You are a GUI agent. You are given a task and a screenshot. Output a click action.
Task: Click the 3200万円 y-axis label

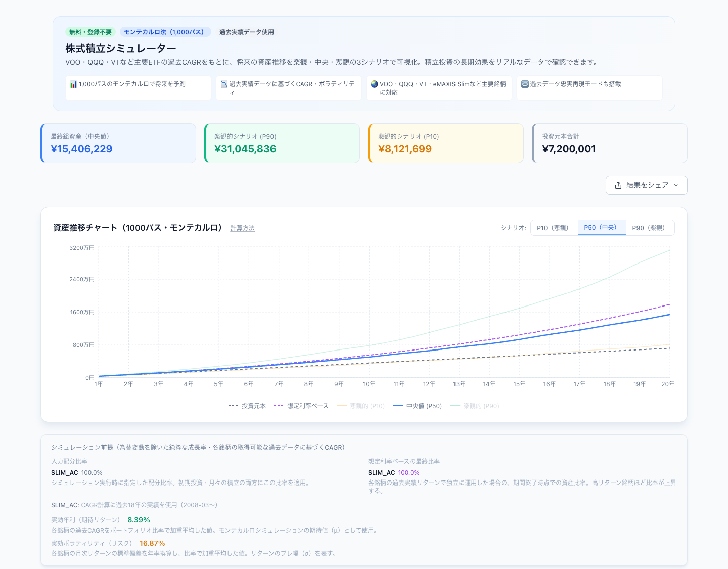pyautogui.click(x=82, y=248)
